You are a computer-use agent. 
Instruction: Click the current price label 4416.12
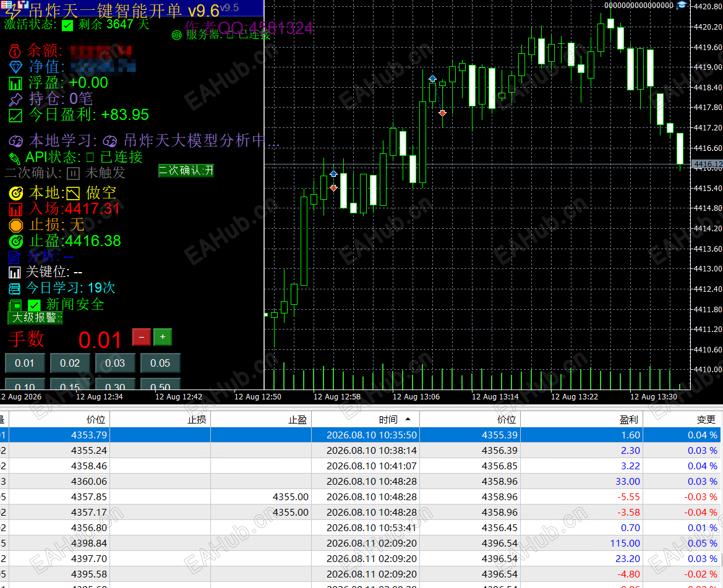708,164
